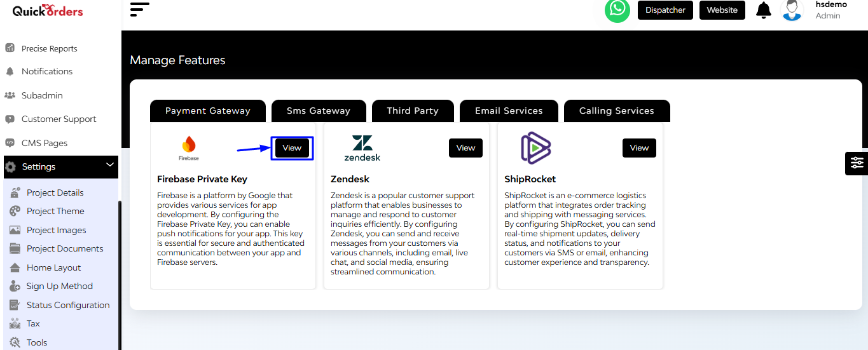868x350 pixels.
Task: Open the sliders filter panel icon
Action: [x=857, y=163]
